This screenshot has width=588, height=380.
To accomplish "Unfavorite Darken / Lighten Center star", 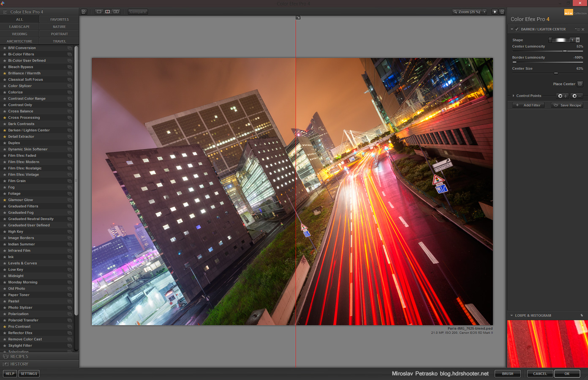I will pyautogui.click(x=5, y=130).
